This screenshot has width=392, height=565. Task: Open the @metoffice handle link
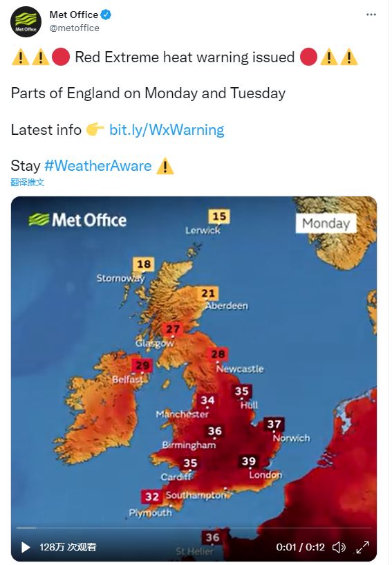click(74, 28)
